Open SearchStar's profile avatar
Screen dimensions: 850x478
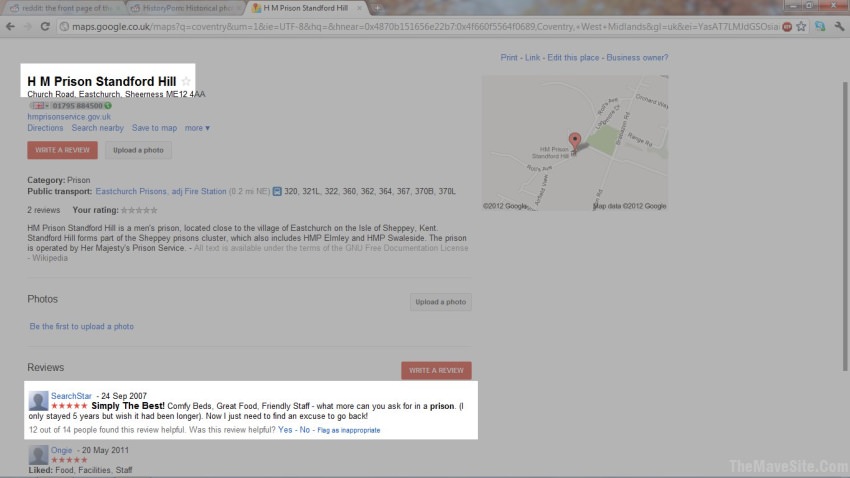pos(38,401)
